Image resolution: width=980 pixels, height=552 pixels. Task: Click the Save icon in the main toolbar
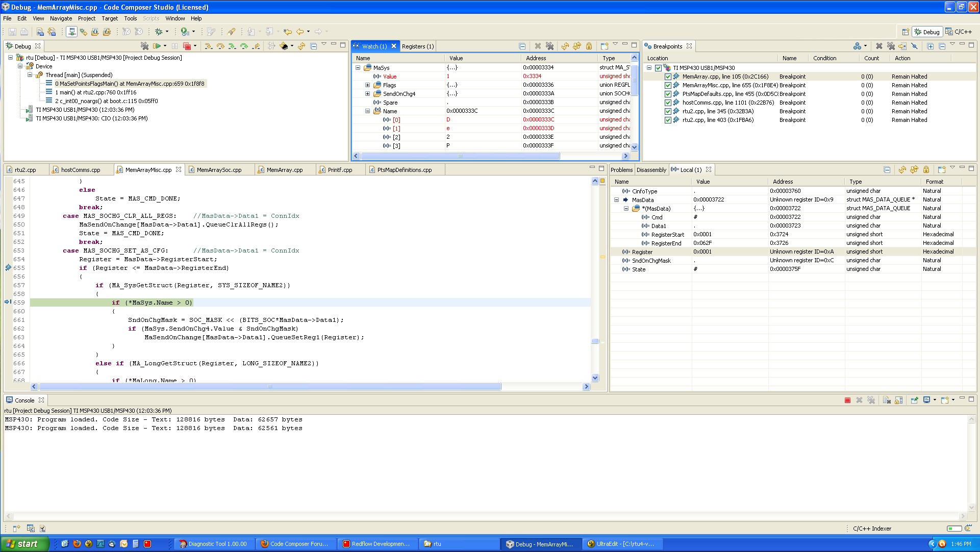tap(12, 32)
